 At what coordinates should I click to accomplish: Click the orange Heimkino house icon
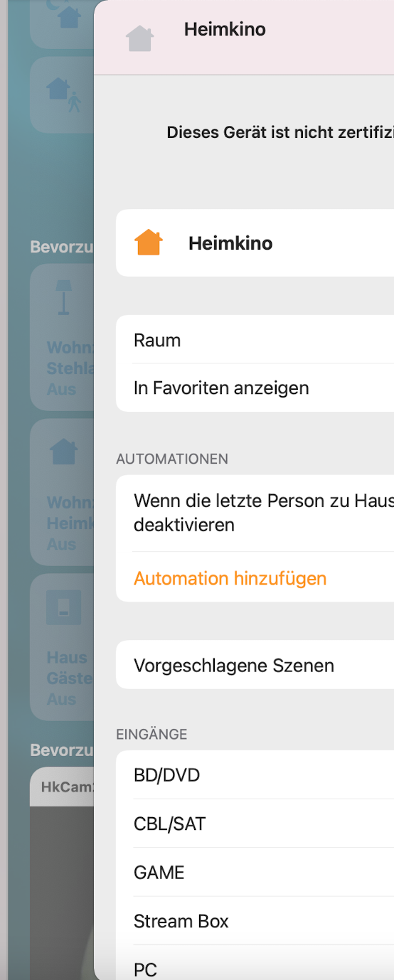[149, 243]
